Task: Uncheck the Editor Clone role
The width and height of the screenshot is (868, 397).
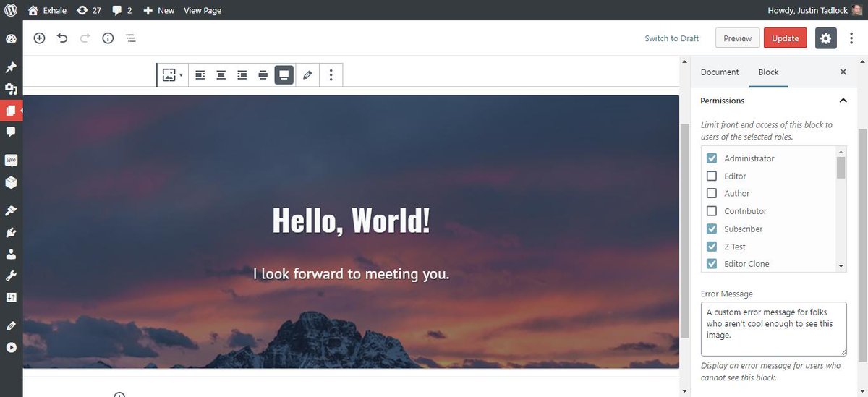Action: [712, 264]
